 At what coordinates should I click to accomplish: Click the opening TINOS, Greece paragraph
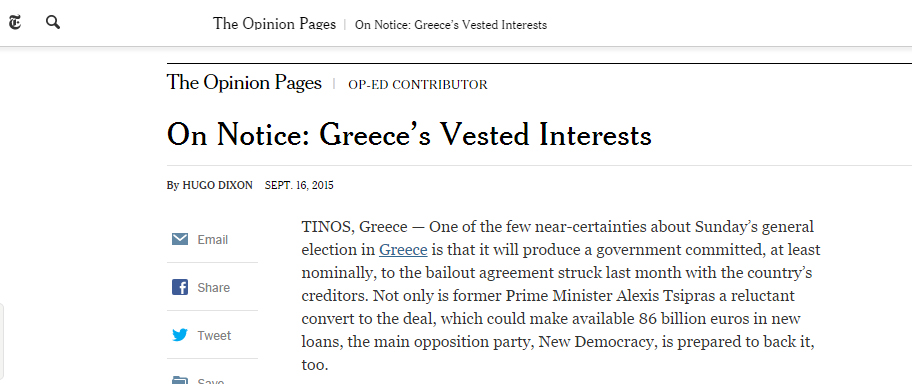pyautogui.click(x=561, y=296)
